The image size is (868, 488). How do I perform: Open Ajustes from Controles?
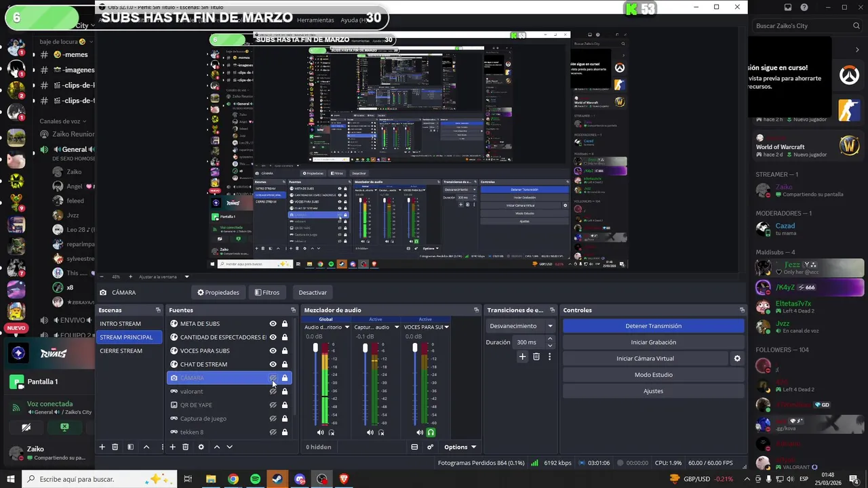653,391
